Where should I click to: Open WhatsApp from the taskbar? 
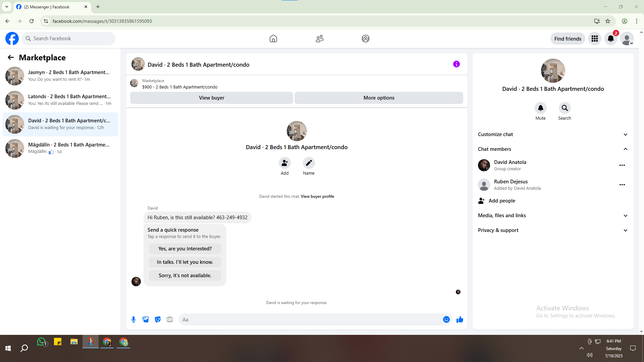[x=41, y=342]
